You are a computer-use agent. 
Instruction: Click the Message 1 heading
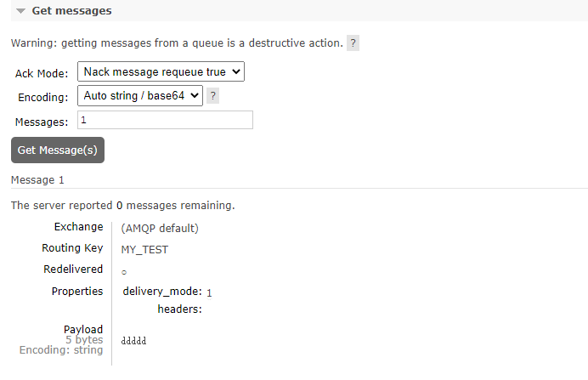tap(37, 180)
